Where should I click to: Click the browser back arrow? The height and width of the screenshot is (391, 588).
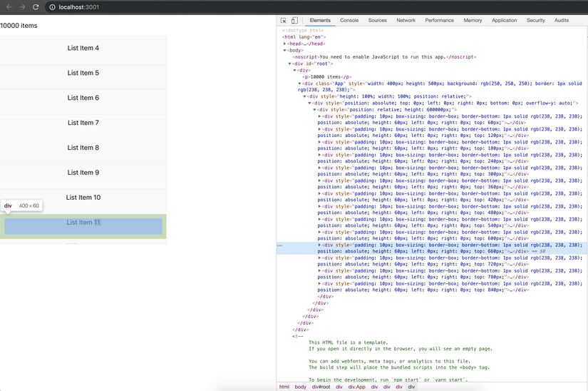click(x=9, y=7)
